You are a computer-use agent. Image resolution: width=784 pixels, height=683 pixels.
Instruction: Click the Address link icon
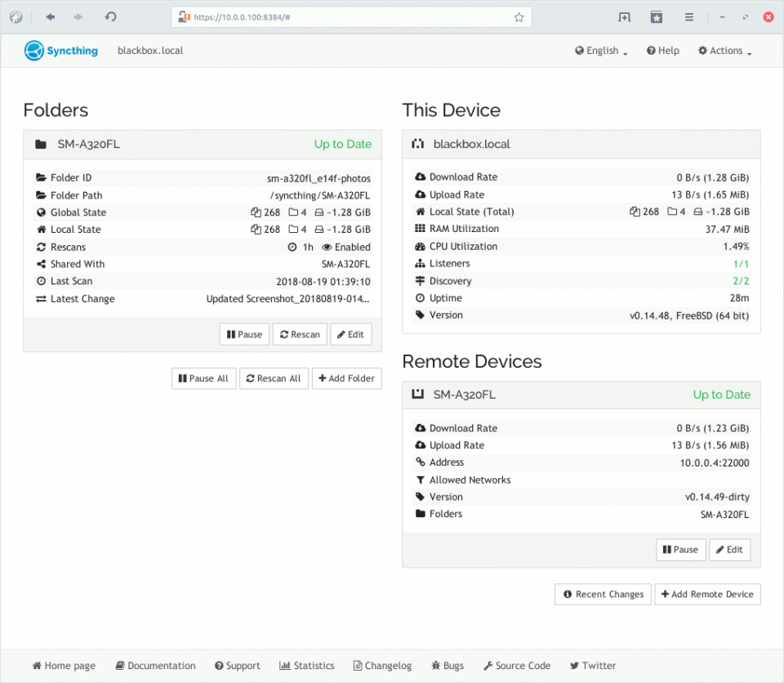click(x=420, y=462)
